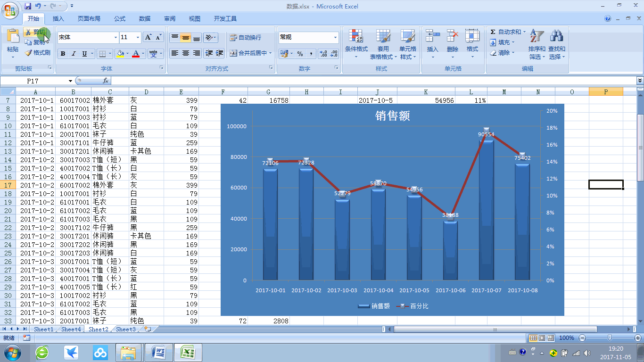Decrease indent
The width and height of the screenshot is (644, 362).
[x=209, y=53]
